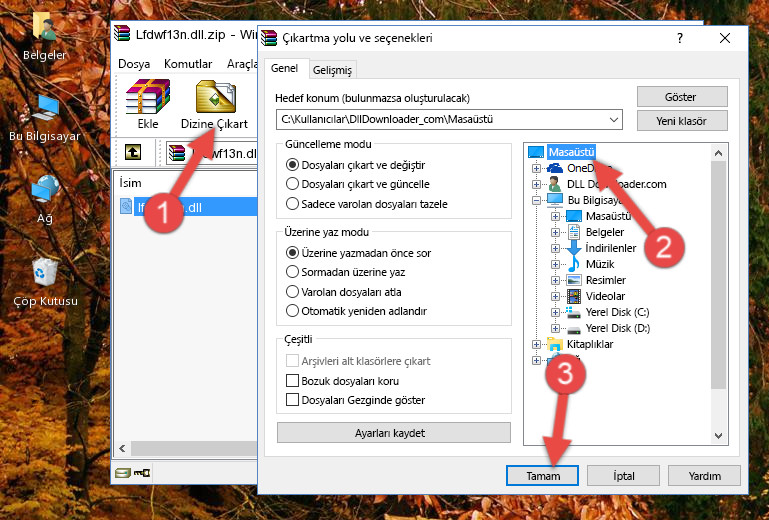This screenshot has height=520, width=769.
Task: Select the Müzik folder in tree
Action: click(600, 264)
